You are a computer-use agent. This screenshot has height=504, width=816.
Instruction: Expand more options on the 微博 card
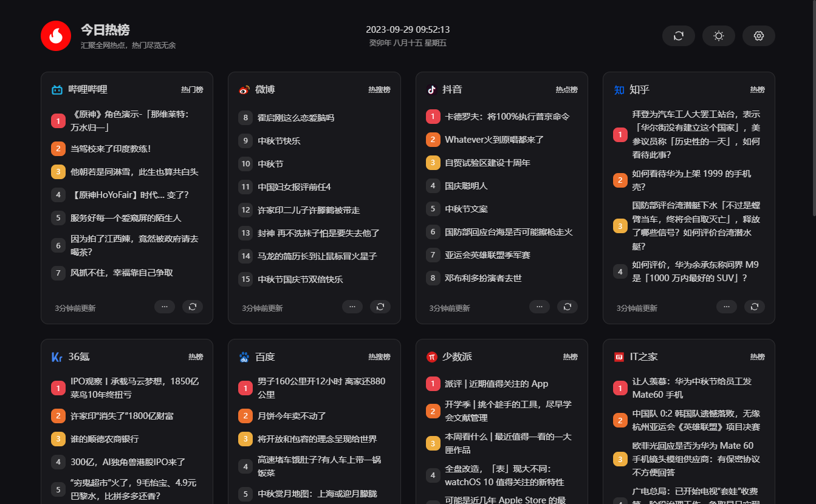click(x=352, y=307)
